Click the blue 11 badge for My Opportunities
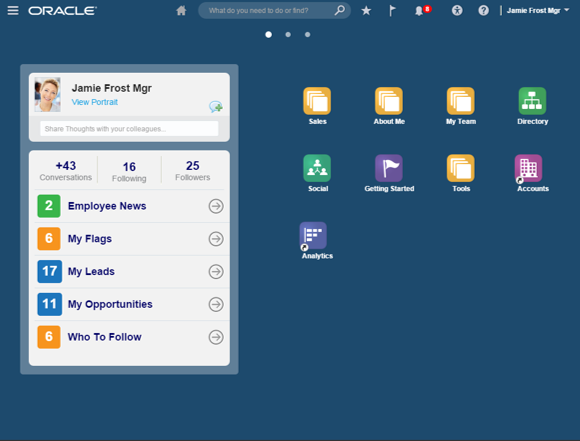 pos(50,304)
